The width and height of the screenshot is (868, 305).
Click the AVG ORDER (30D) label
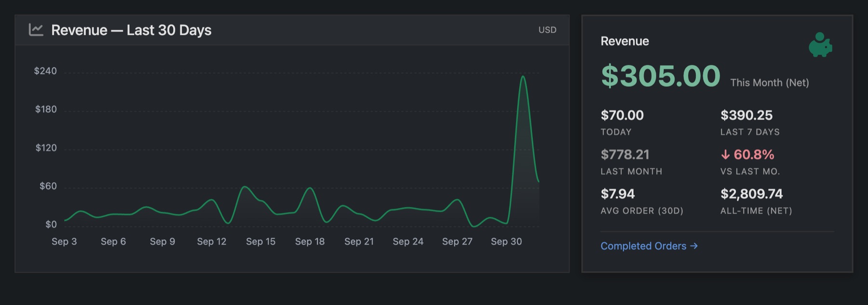pyautogui.click(x=642, y=211)
